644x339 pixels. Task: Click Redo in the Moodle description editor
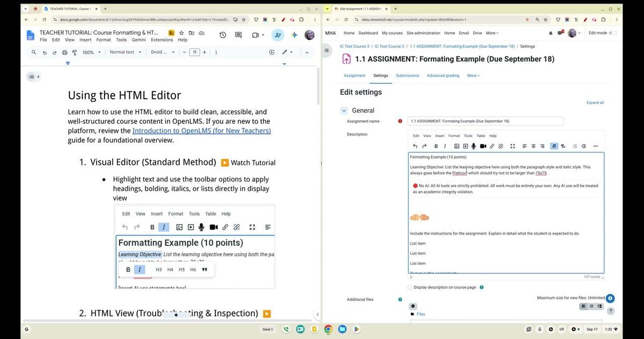coord(425,146)
